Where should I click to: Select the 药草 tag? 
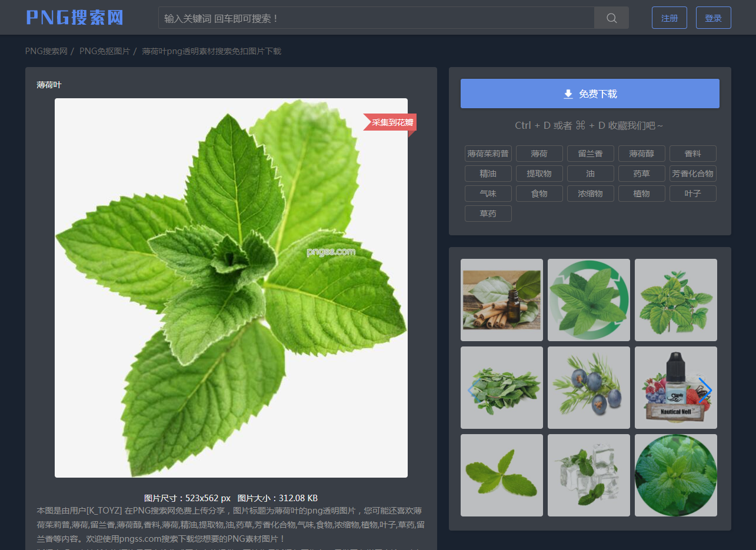point(642,174)
